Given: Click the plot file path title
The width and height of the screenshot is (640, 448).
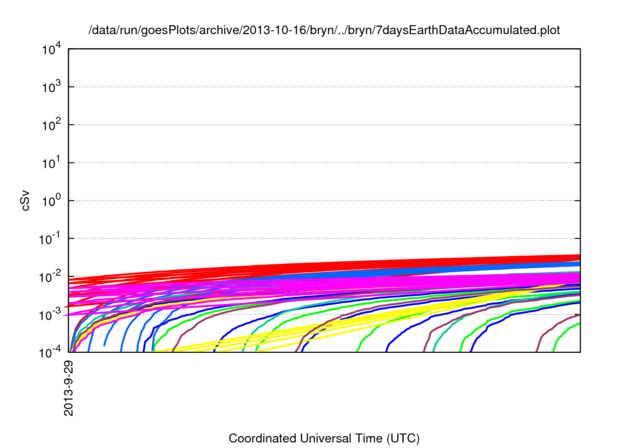Looking at the screenshot, I should (324, 30).
